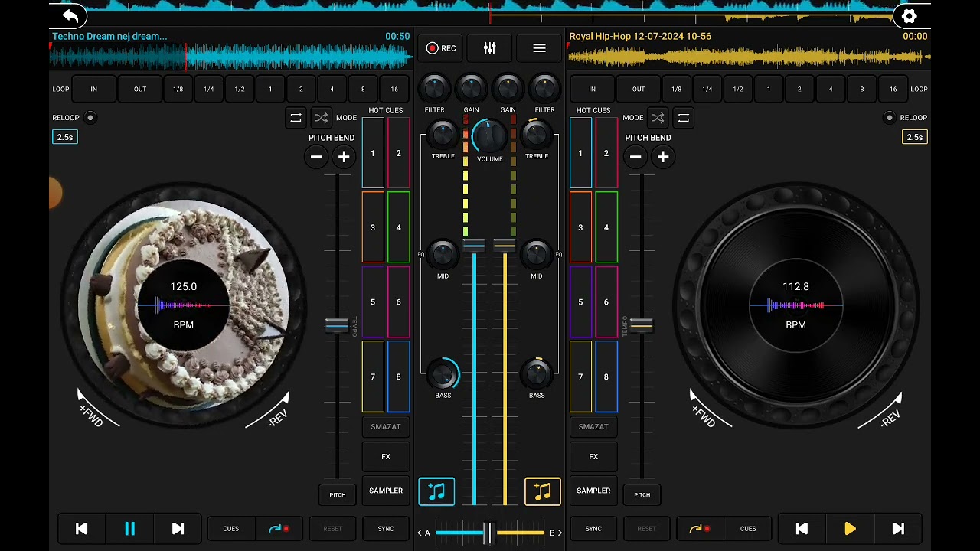Select 4-beat loop on right deck
Viewport: 980px width, 551px height.
pyautogui.click(x=831, y=89)
